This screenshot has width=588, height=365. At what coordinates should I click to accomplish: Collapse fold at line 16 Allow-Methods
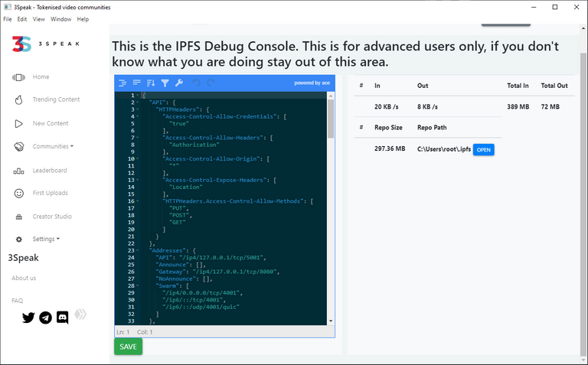click(138, 201)
